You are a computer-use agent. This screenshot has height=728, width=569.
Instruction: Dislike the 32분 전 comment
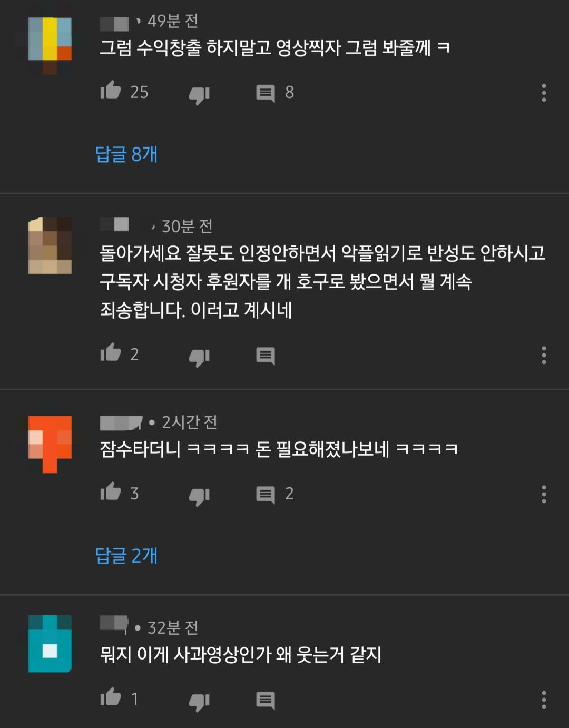(199, 702)
